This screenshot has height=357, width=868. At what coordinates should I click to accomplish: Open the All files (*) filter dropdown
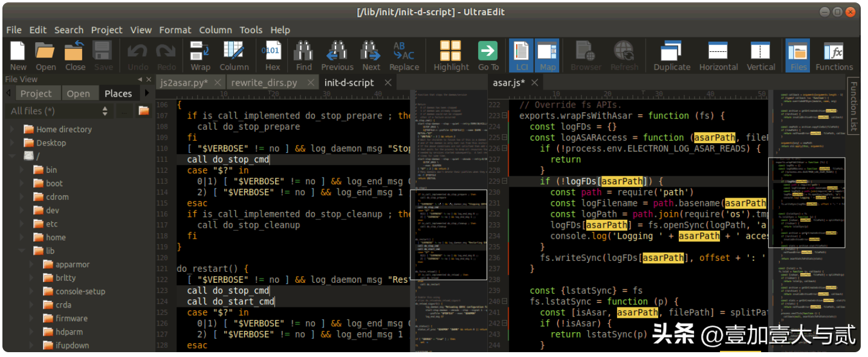click(x=59, y=111)
